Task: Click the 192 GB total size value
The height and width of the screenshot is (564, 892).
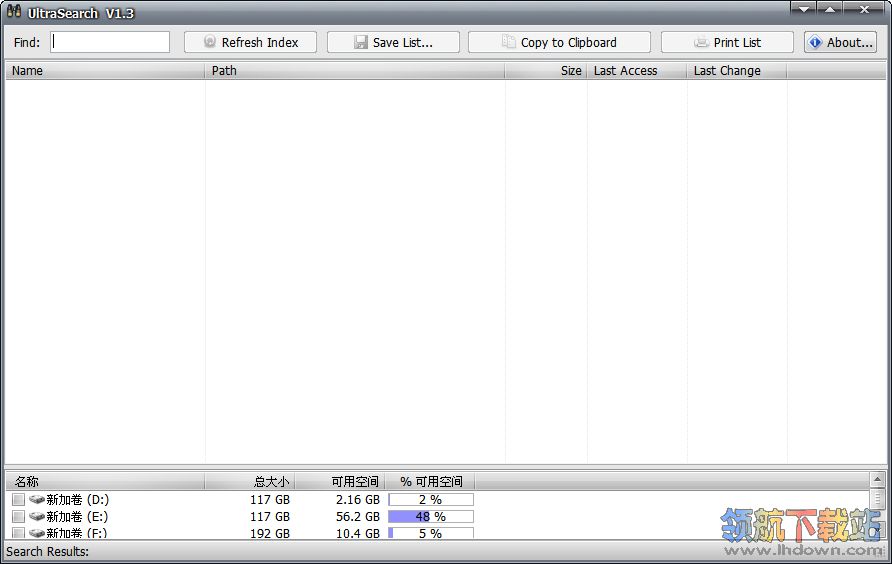Action: click(270, 533)
